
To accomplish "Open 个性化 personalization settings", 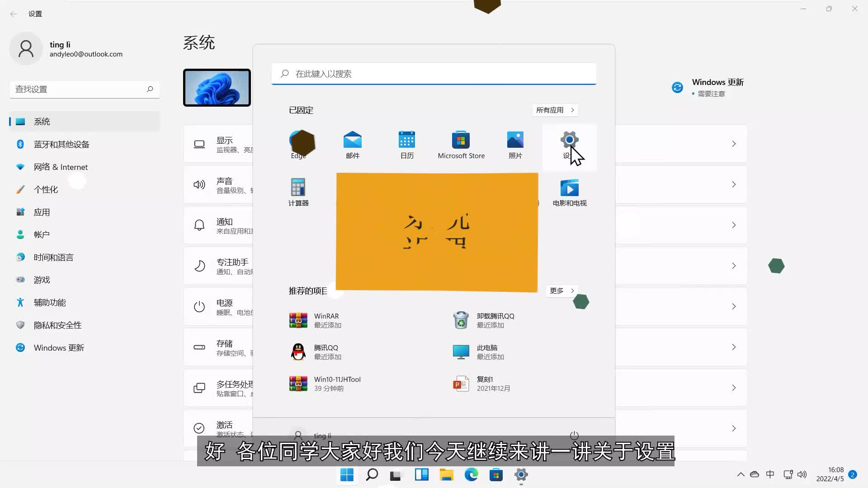I will click(85, 189).
